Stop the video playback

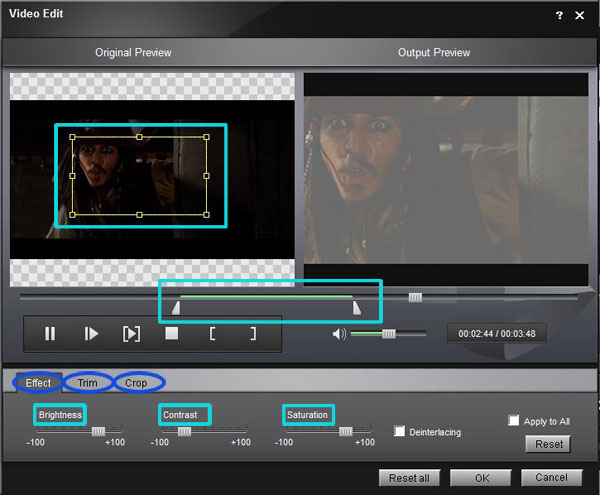(x=171, y=333)
